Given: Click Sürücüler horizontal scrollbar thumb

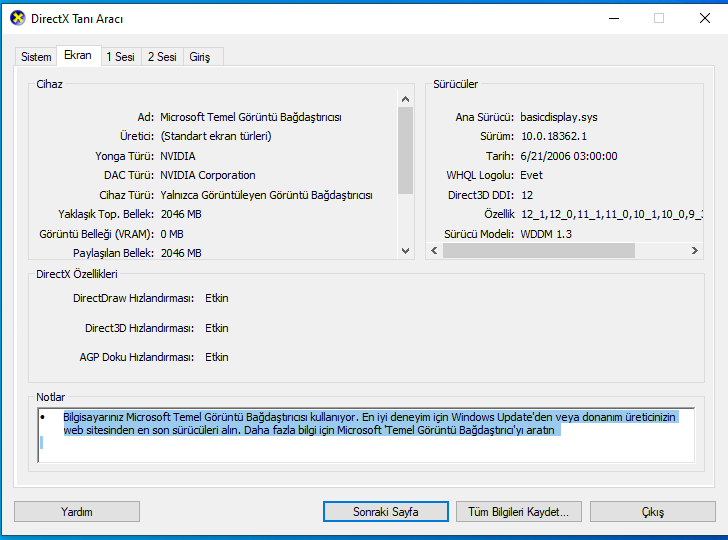Looking at the screenshot, I should (x=539, y=251).
